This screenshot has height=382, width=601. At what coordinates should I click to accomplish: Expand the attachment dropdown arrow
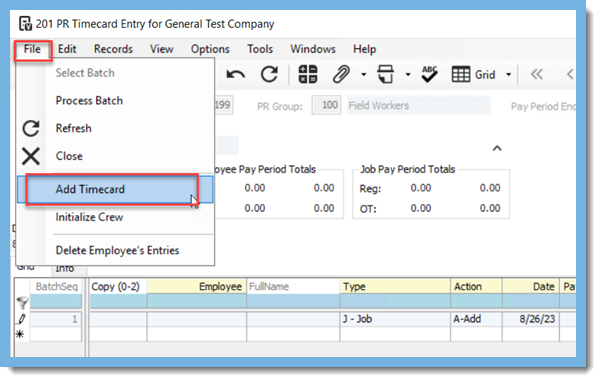click(x=363, y=75)
